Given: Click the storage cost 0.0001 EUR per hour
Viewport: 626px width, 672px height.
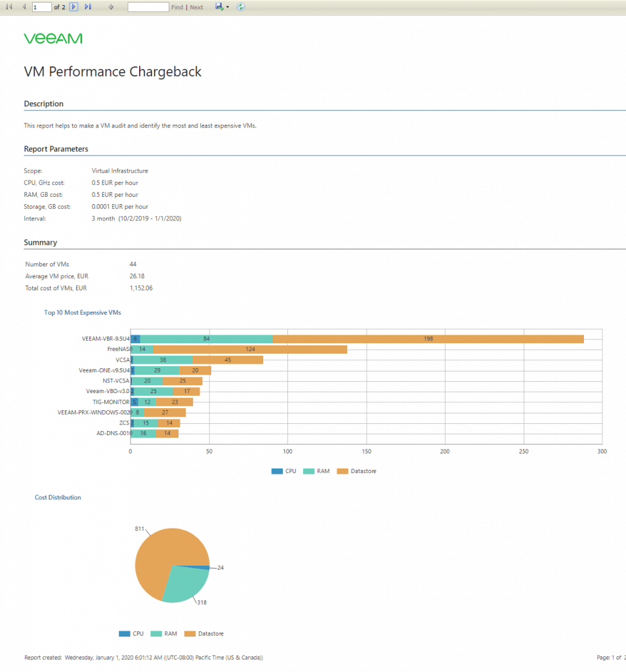Looking at the screenshot, I should click(119, 207).
